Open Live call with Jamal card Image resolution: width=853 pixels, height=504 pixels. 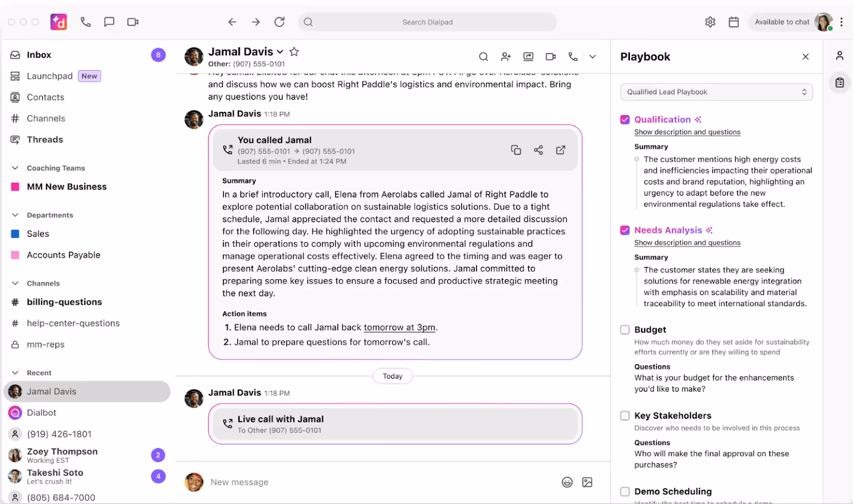pos(395,424)
